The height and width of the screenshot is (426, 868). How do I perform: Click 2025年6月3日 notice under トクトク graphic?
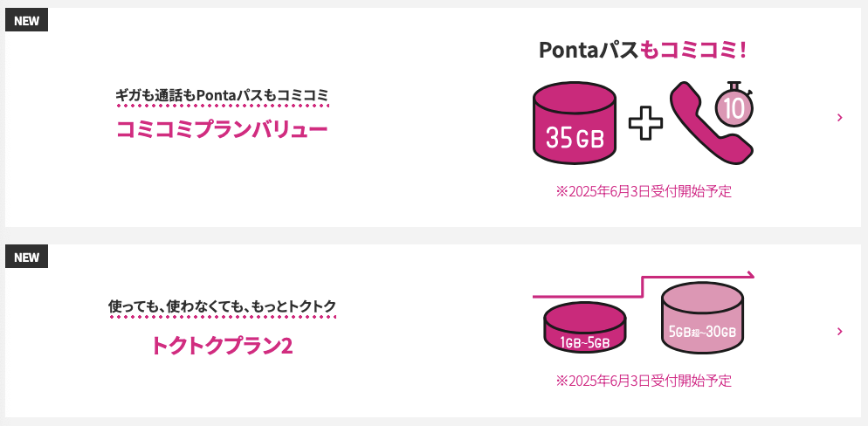[x=644, y=381]
